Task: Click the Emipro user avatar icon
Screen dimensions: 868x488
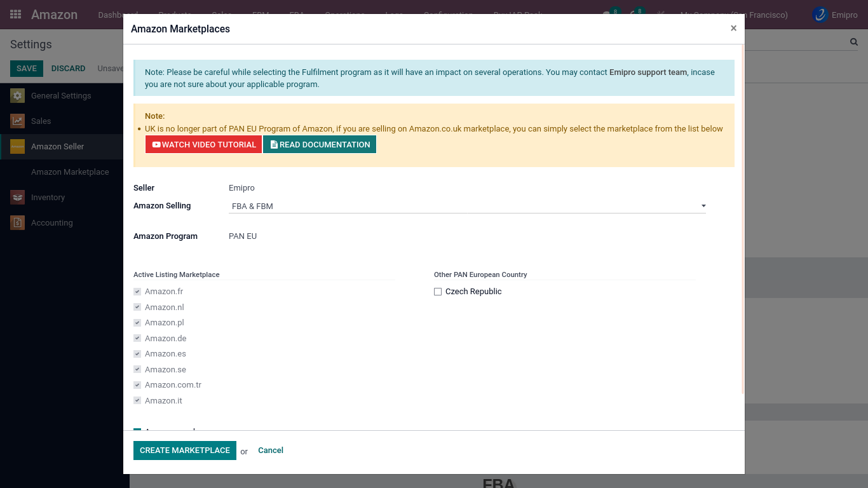Action: point(820,15)
